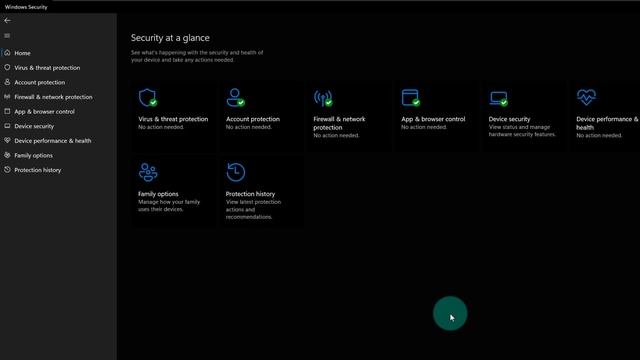
Task: Click the clock icon beside Protection history in sidebar
Action: pos(7,170)
